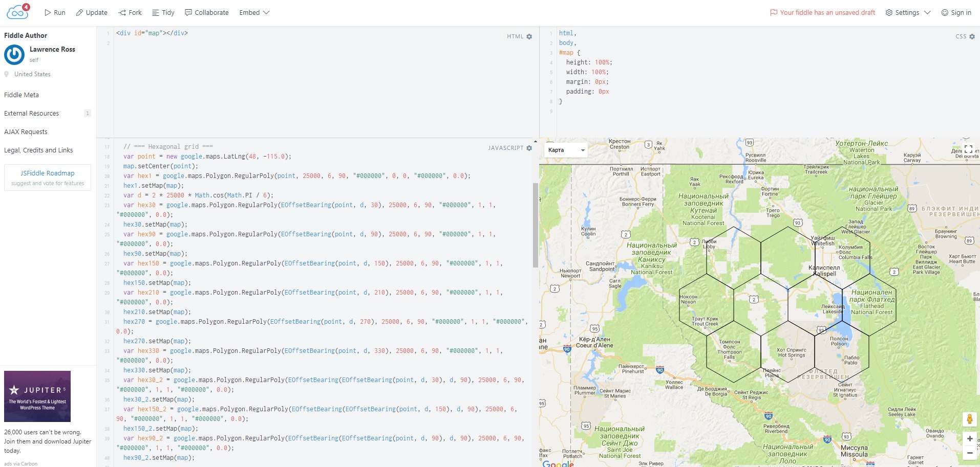The image size is (980, 467).
Task: Click the Whitefish label on the map
Action: pyautogui.click(x=823, y=241)
